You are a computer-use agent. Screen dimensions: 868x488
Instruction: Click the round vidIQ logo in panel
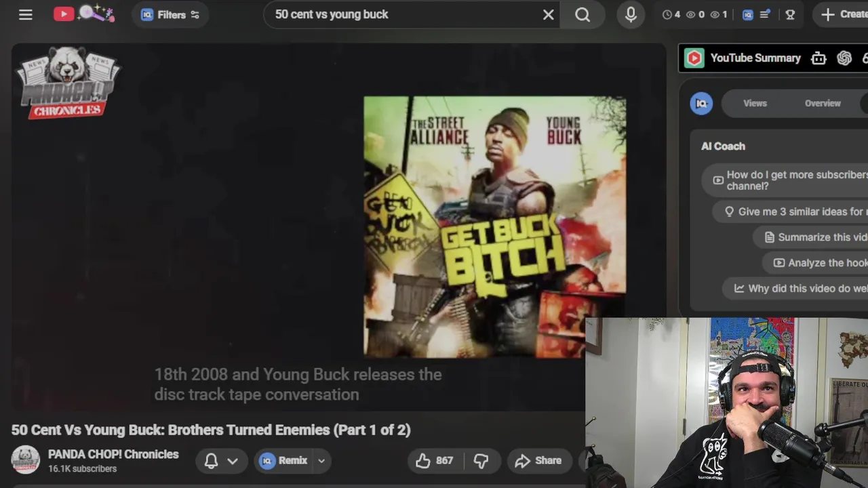[701, 103]
